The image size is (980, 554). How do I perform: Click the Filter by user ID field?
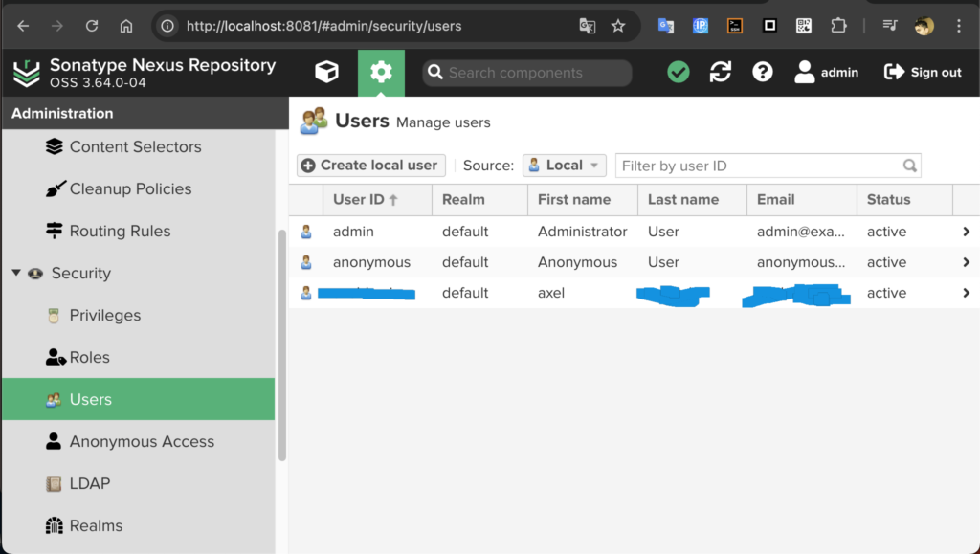[761, 166]
